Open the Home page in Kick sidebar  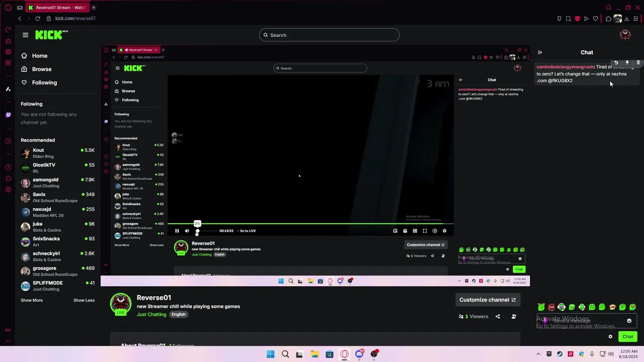click(34, 56)
